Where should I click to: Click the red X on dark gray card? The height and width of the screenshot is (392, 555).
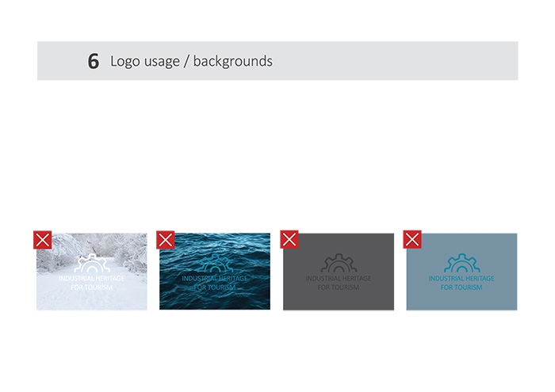289,240
